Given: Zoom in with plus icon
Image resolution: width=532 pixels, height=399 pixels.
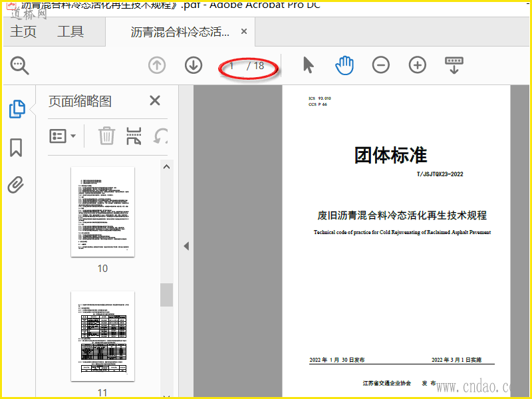Looking at the screenshot, I should coord(418,65).
